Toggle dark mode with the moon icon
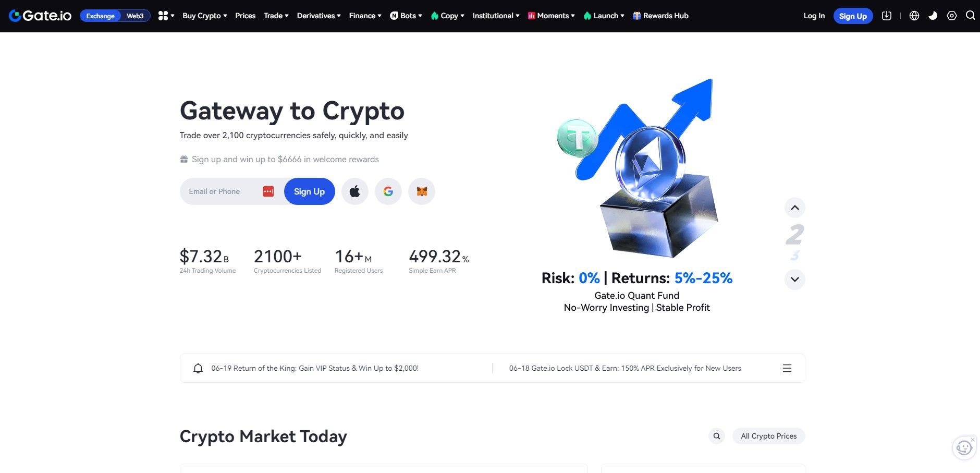The width and height of the screenshot is (980, 473). [933, 16]
